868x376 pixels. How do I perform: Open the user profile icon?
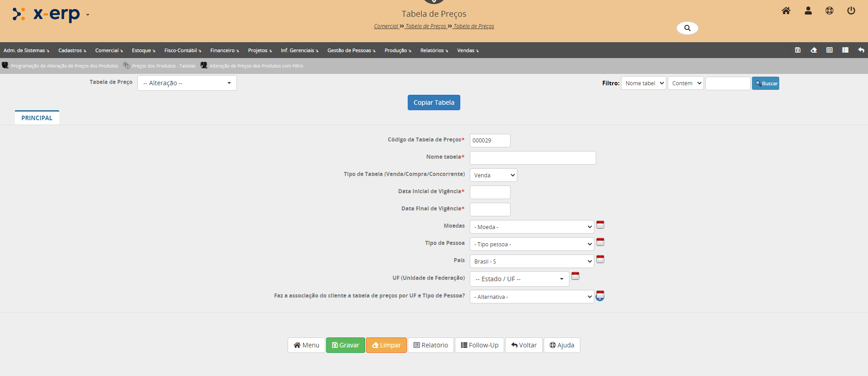[808, 11]
